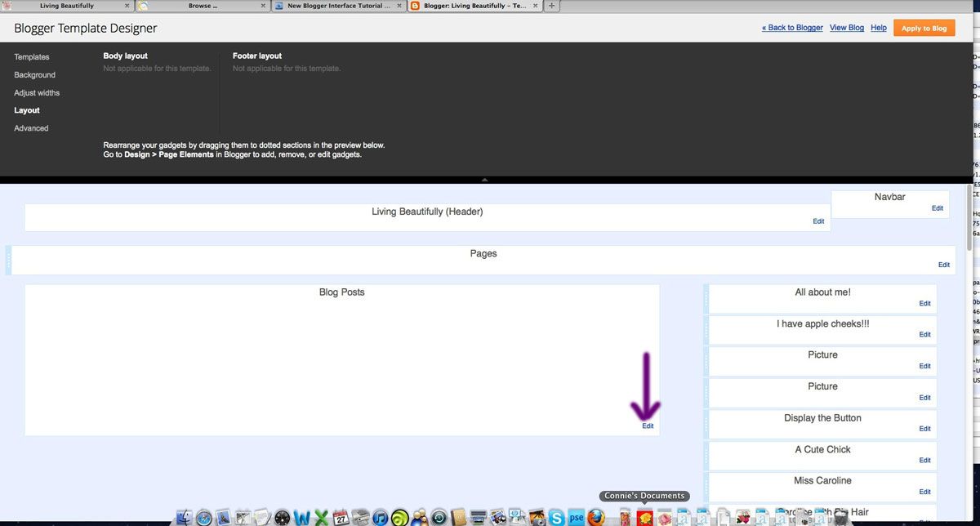Click the Living Beautifully (Header) title
The width and height of the screenshot is (980, 526).
pyautogui.click(x=427, y=212)
